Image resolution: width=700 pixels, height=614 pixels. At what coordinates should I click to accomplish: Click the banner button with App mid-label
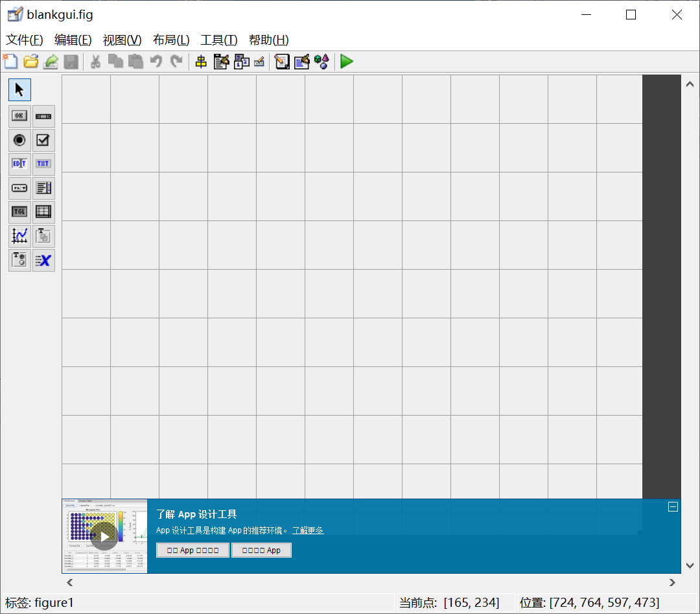tap(193, 550)
